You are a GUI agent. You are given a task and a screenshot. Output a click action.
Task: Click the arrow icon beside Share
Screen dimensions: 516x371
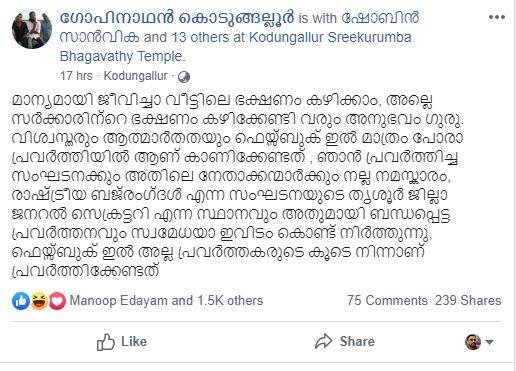[x=323, y=341]
